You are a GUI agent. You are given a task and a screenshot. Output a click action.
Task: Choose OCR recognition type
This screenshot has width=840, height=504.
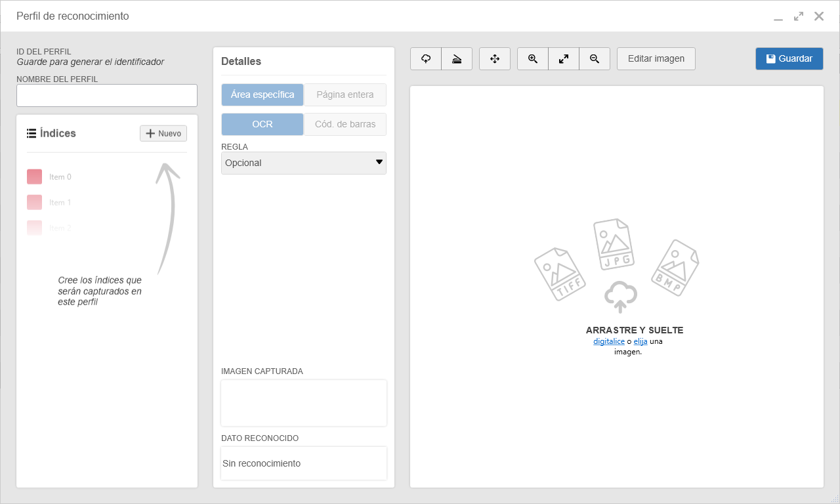pyautogui.click(x=262, y=124)
